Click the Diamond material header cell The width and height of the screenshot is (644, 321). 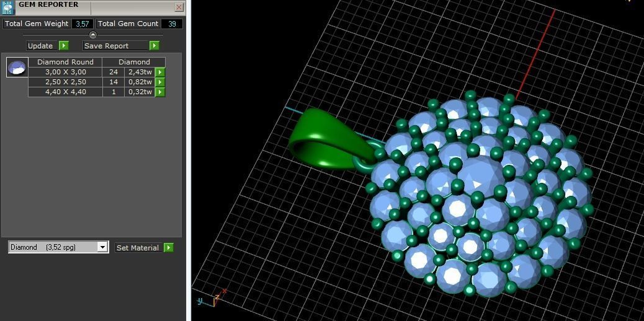pyautogui.click(x=134, y=62)
